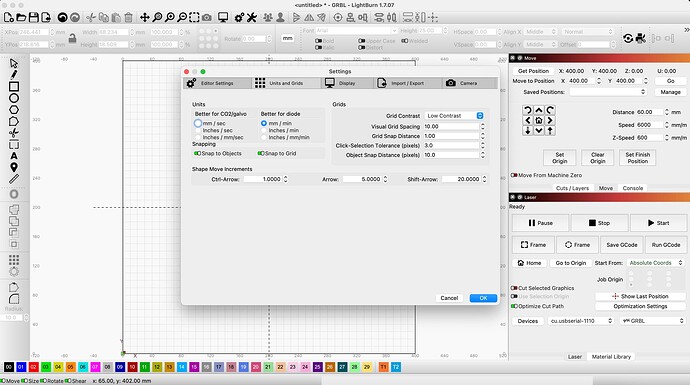This screenshot has width=690, height=385.
Task: Toggle Snap to Objects switch
Action: [197, 154]
